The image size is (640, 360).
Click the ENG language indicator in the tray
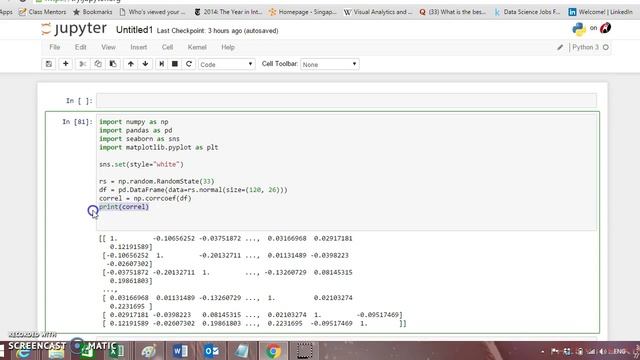point(619,351)
